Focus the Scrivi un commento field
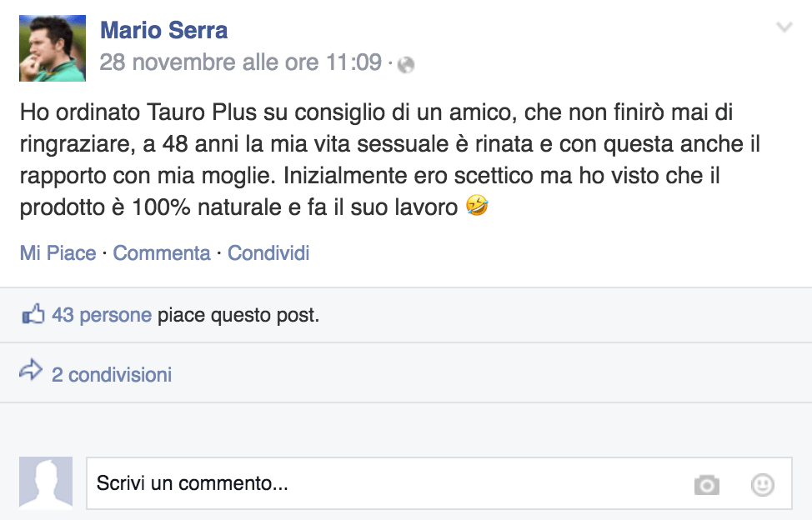Screen dimensions: 812x520 [x=383, y=483]
